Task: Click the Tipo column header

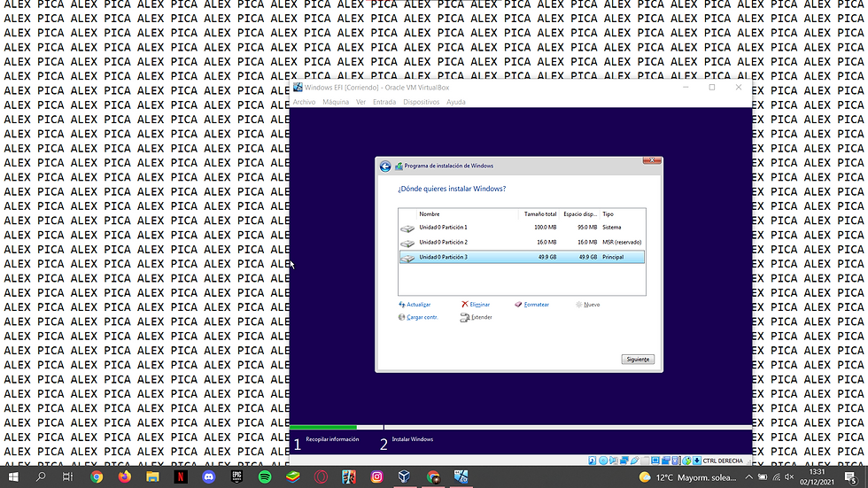Action: click(623, 214)
